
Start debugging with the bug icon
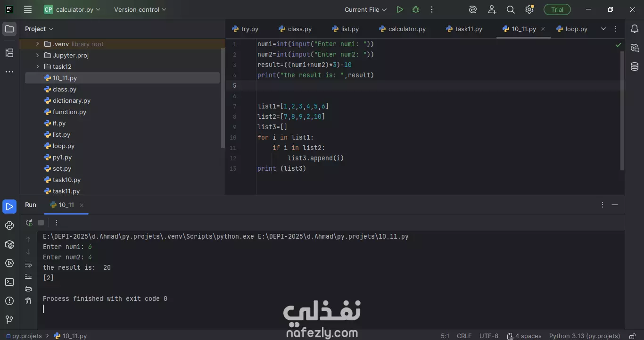coord(415,9)
